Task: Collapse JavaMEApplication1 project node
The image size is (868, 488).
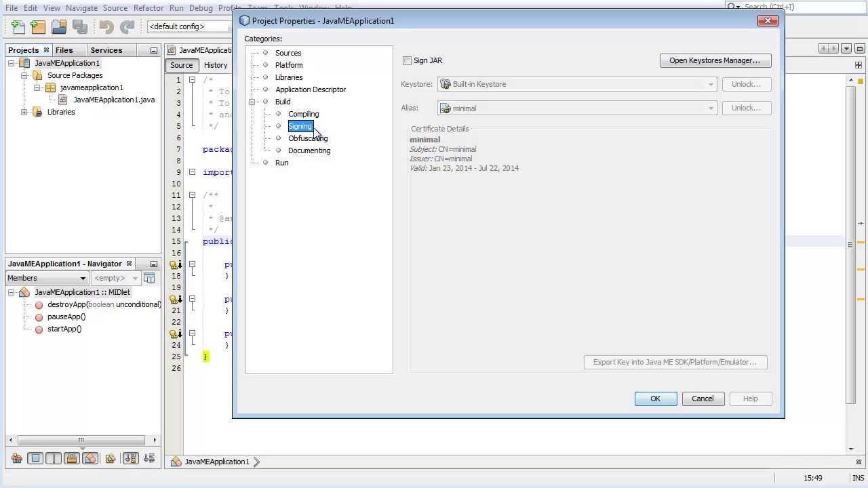Action: tap(11, 63)
